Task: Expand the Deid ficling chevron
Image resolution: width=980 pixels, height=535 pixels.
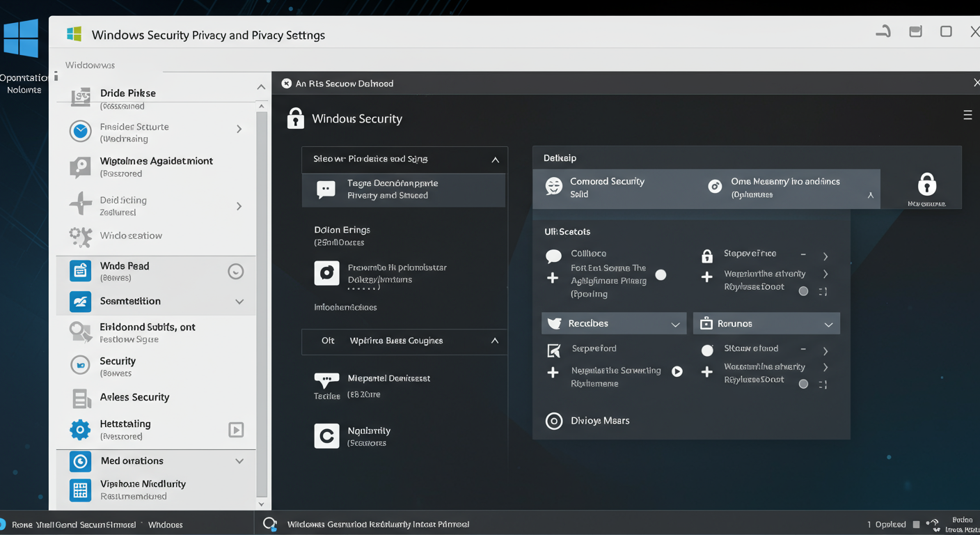Action: pos(239,206)
